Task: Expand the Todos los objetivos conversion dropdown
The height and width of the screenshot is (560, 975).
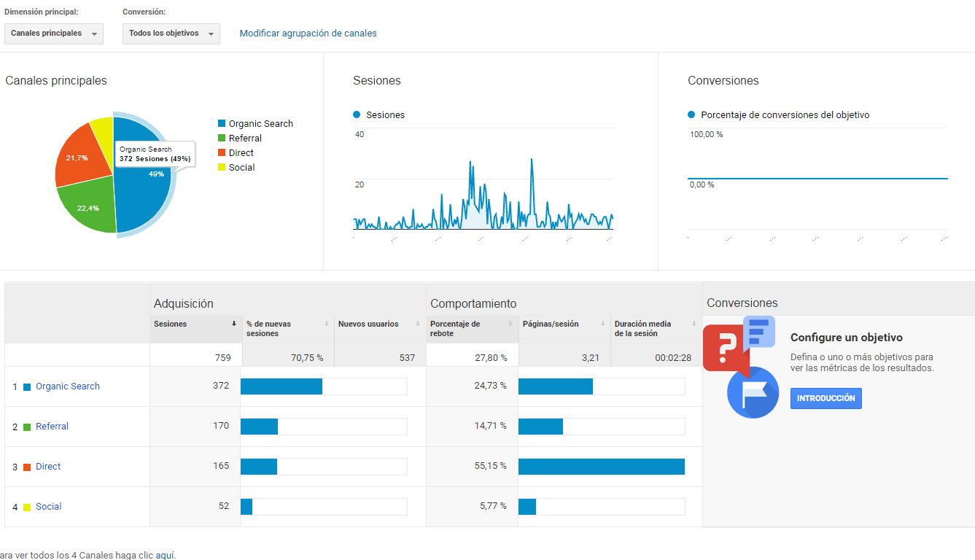Action: [x=171, y=34]
